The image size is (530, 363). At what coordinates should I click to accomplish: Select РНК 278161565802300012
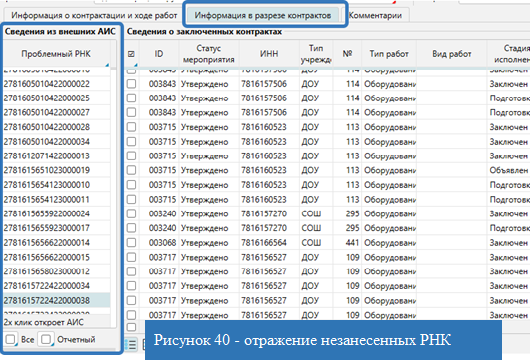(57, 271)
